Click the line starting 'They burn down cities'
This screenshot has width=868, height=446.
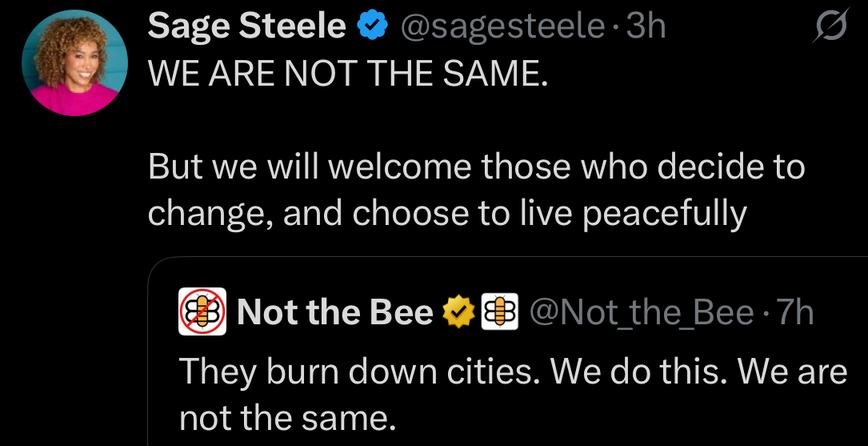(x=512, y=372)
